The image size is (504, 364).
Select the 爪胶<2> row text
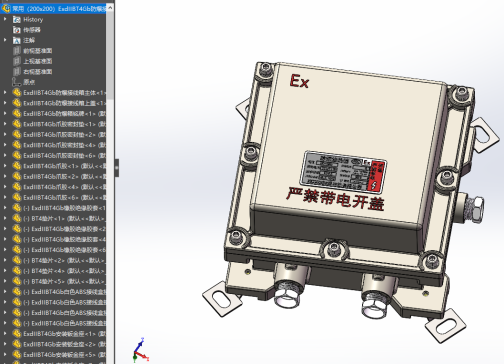click(x=64, y=176)
